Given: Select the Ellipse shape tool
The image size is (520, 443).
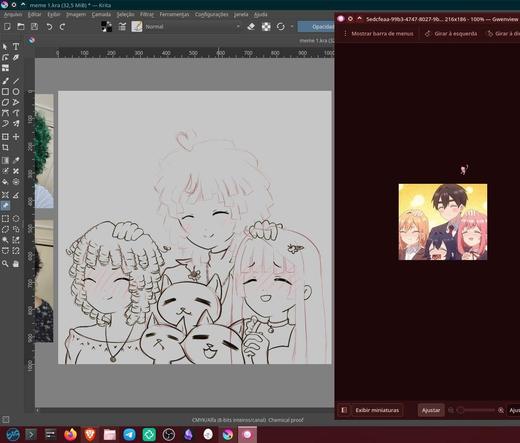Looking at the screenshot, I should tap(16, 91).
